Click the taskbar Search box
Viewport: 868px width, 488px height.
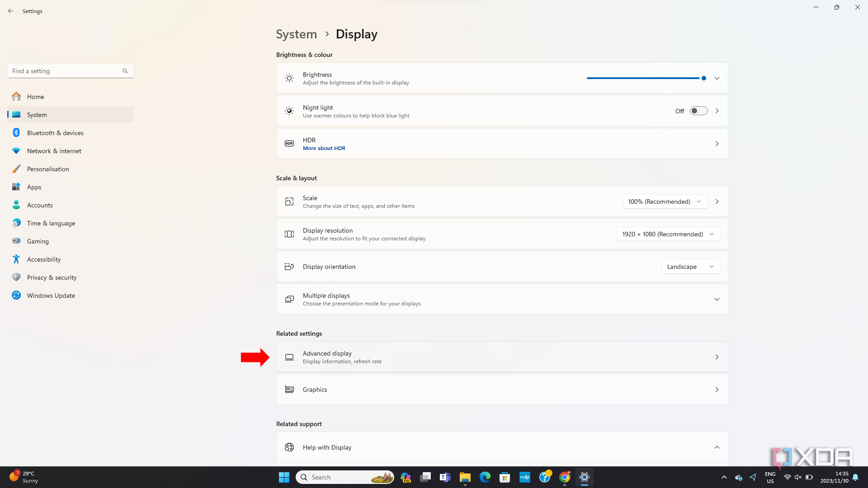point(345,477)
